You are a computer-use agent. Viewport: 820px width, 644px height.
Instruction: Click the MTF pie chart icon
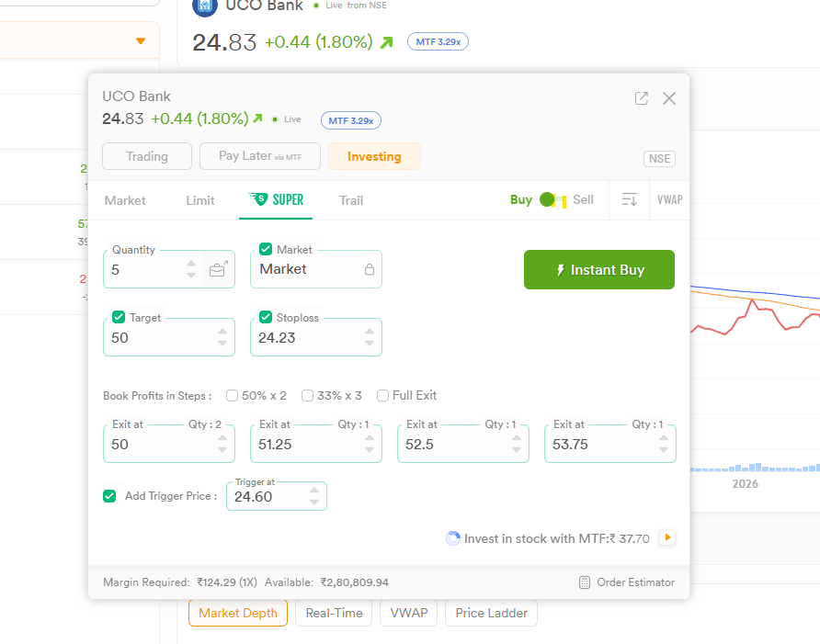coord(453,538)
